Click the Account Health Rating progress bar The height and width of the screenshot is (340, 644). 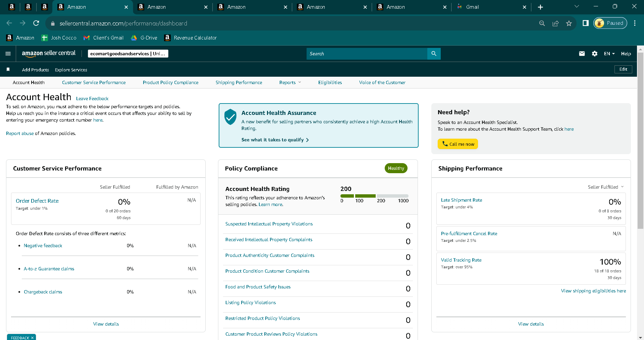[x=374, y=196]
